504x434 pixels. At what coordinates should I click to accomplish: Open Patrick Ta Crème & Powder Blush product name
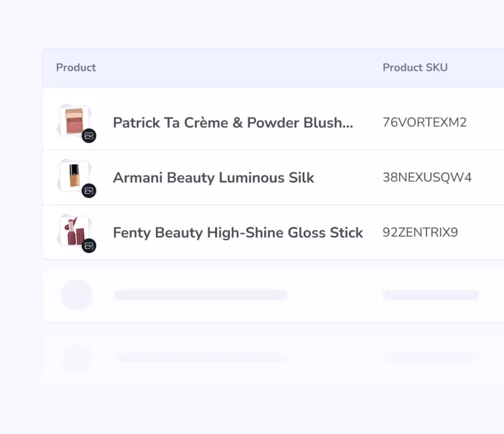(233, 123)
